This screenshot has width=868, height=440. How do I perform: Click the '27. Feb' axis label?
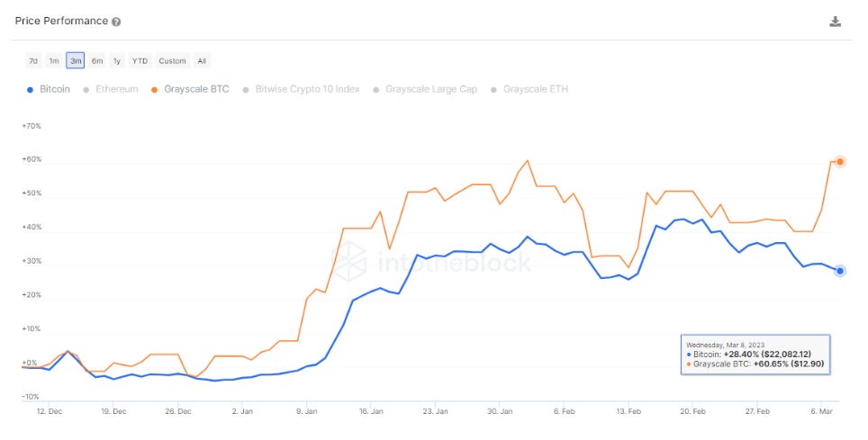(x=756, y=411)
